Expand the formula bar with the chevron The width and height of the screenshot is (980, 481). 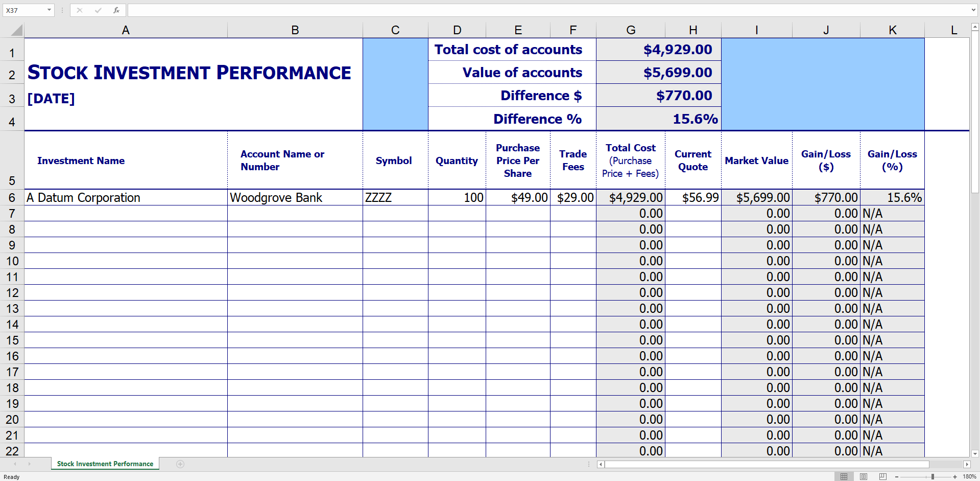click(974, 10)
